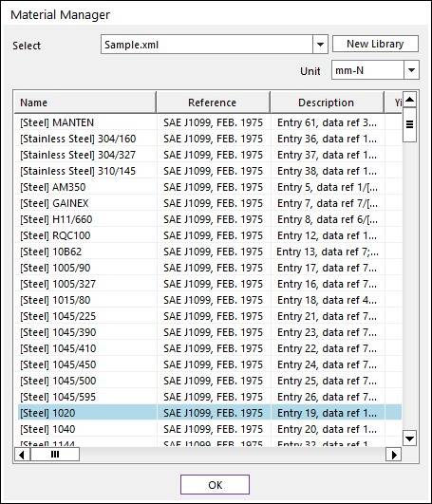
Task: Click the New Library button
Action: (x=375, y=44)
